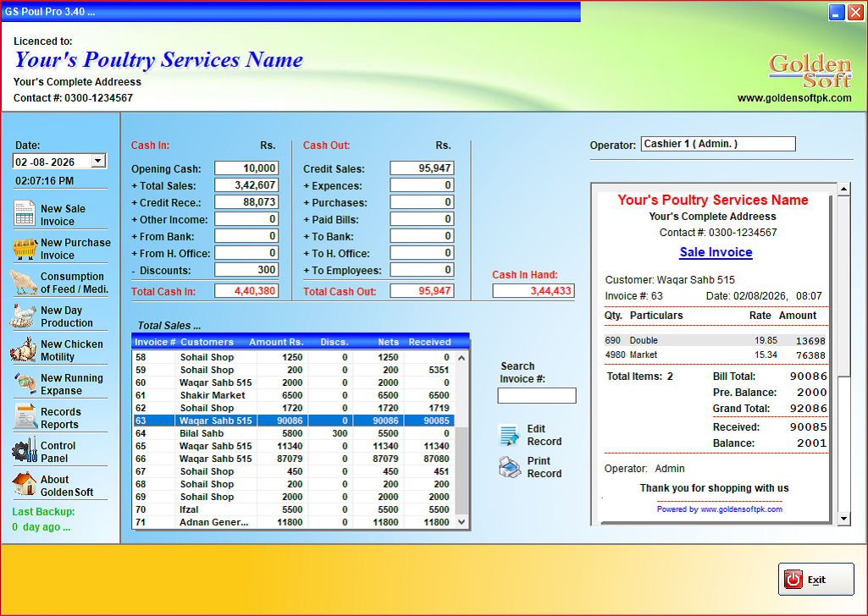The image size is (868, 616).
Task: Select invoice 61 Shakir Market row
Action: [x=295, y=395]
